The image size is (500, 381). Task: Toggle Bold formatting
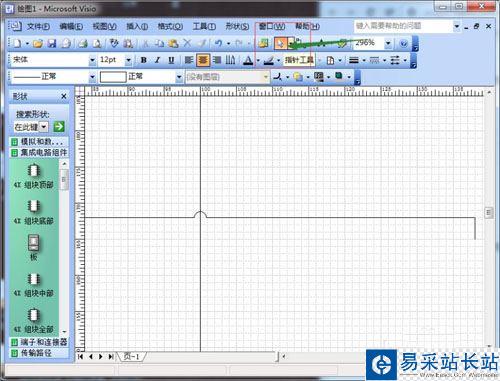tap(144, 60)
